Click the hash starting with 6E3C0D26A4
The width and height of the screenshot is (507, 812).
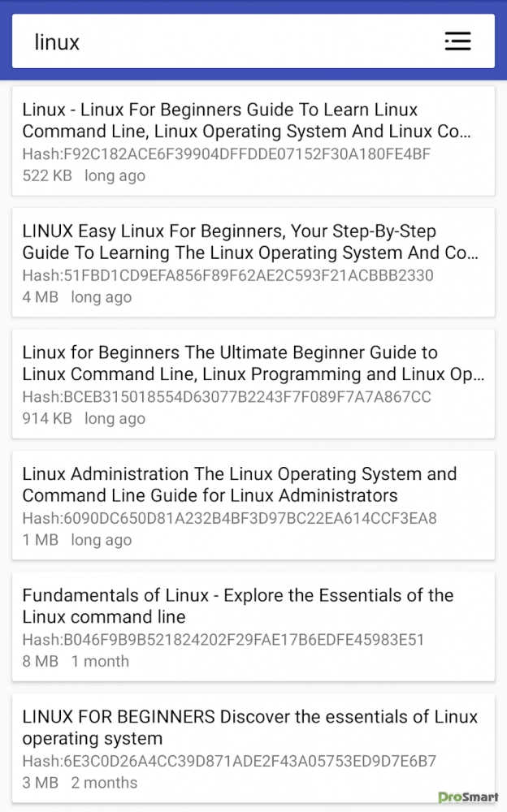coord(229,762)
